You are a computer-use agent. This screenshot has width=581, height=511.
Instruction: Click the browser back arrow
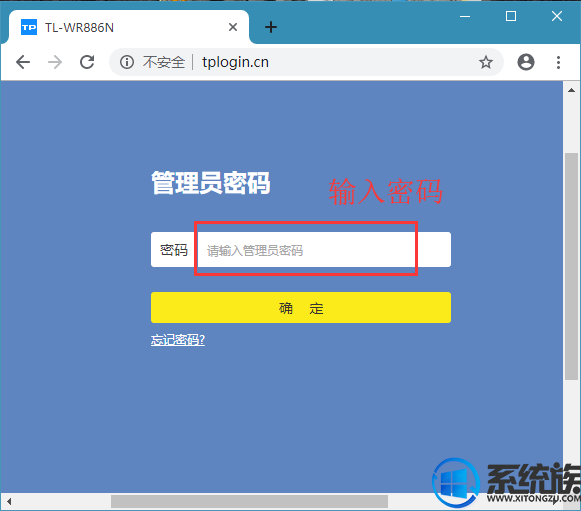pos(23,62)
